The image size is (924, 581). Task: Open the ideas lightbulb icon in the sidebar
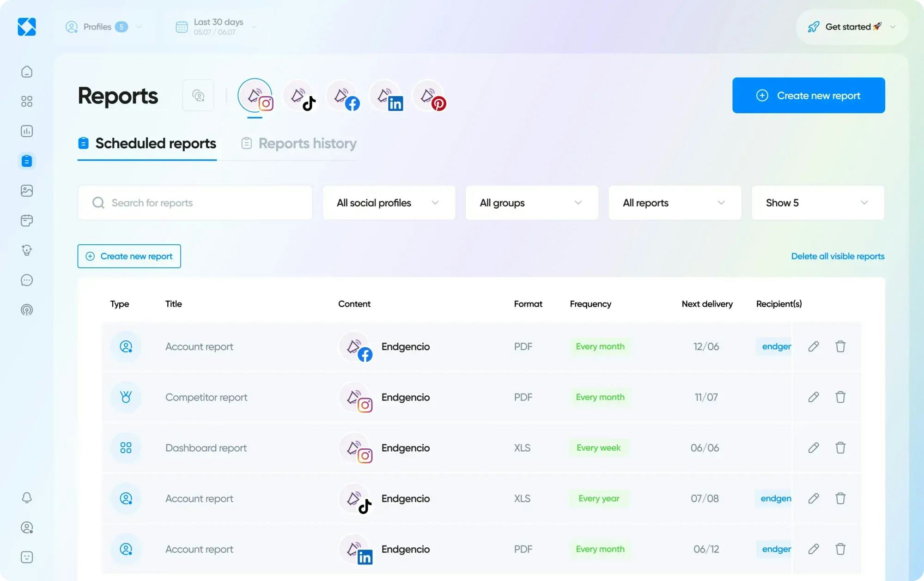pyautogui.click(x=26, y=251)
